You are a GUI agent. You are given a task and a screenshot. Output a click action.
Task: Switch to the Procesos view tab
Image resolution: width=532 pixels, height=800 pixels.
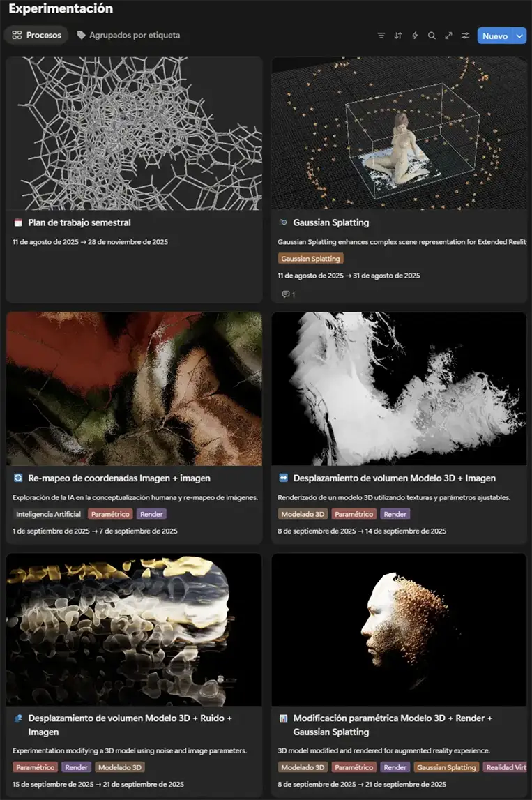tap(37, 35)
